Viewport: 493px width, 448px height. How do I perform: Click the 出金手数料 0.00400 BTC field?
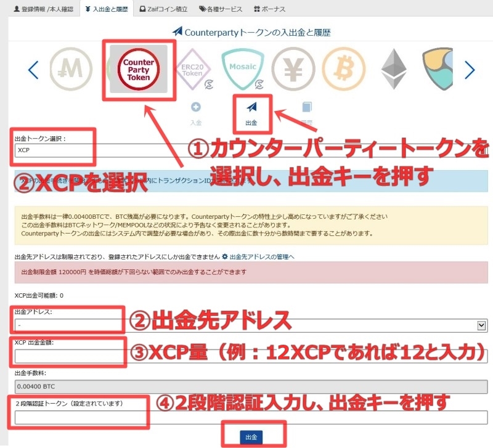pos(251,387)
